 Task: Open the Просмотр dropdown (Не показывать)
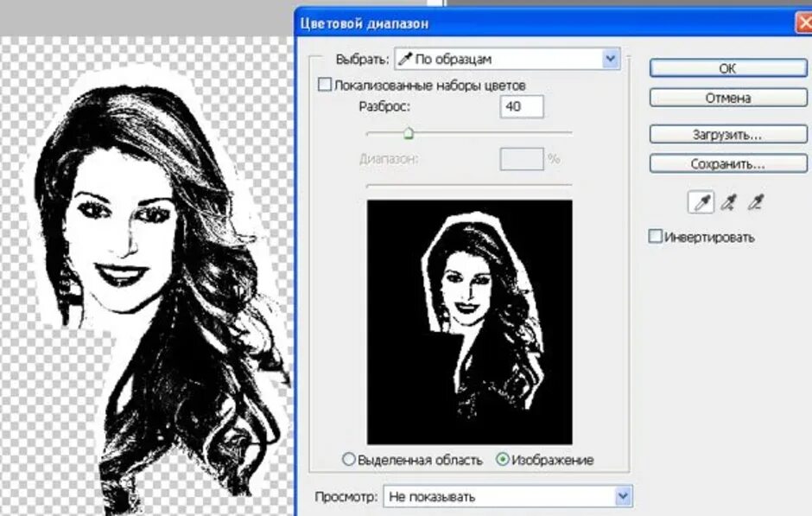[x=508, y=497]
